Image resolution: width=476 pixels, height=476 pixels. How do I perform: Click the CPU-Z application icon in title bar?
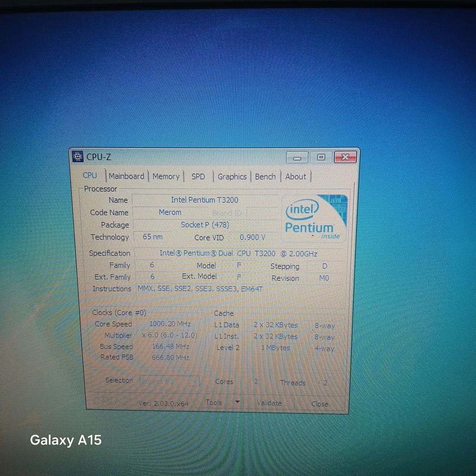[78, 157]
